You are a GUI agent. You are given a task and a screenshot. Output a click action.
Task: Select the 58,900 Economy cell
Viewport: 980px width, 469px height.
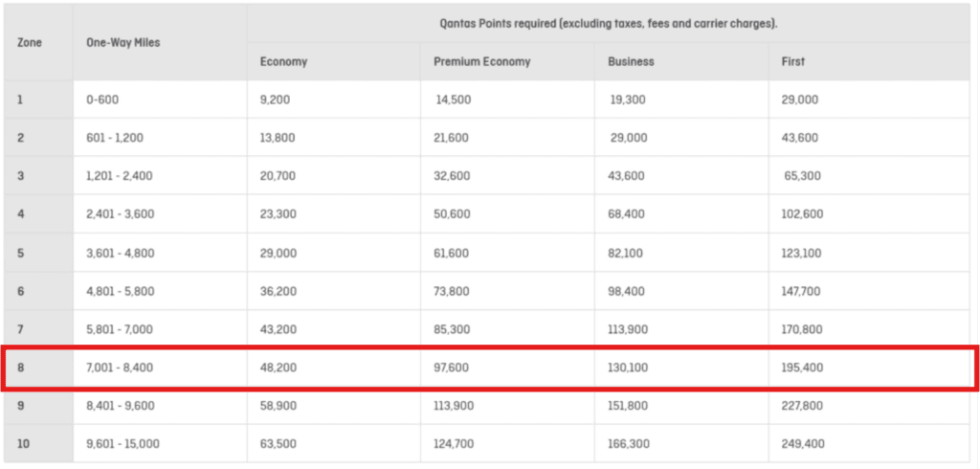(334, 406)
